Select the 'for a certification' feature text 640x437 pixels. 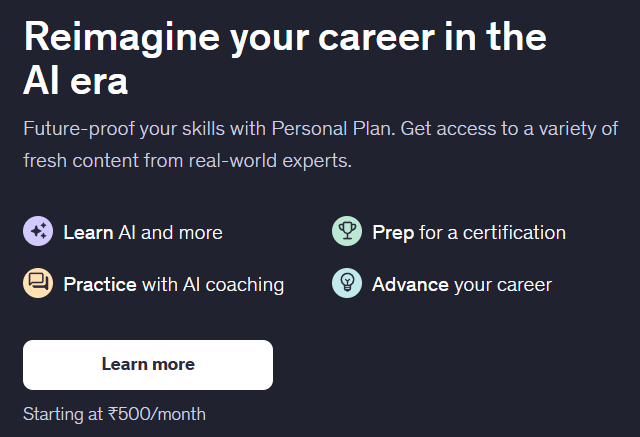pyautogui.click(x=493, y=233)
